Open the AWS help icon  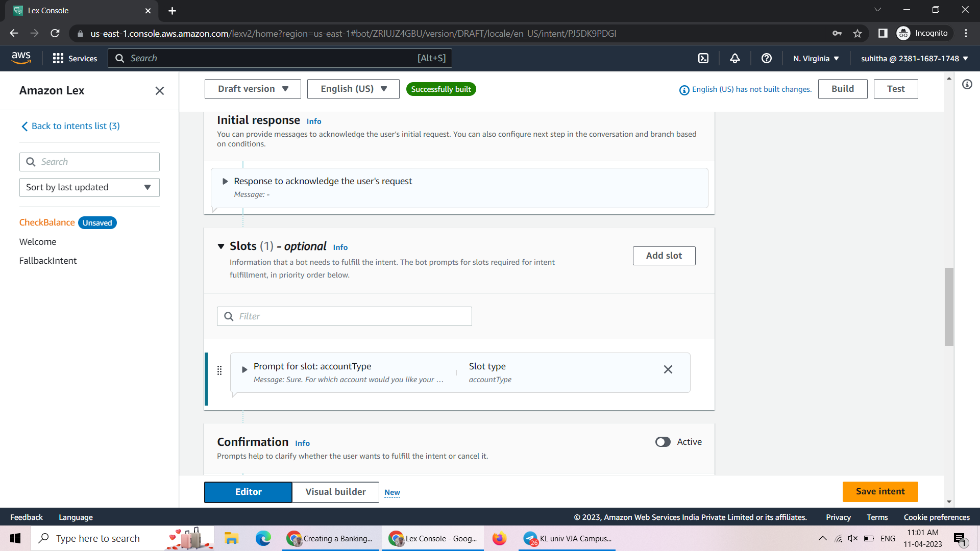(766, 58)
